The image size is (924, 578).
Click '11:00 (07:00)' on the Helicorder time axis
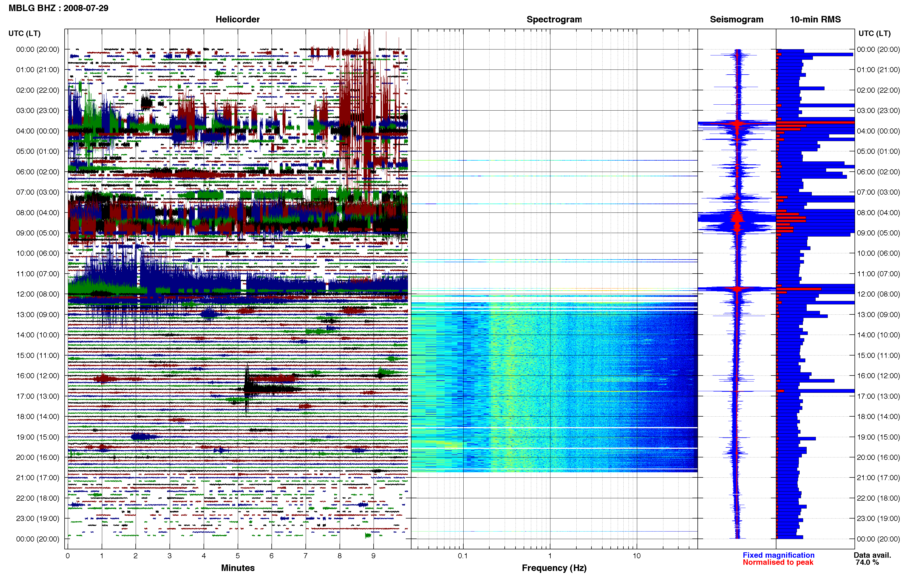[x=38, y=274]
